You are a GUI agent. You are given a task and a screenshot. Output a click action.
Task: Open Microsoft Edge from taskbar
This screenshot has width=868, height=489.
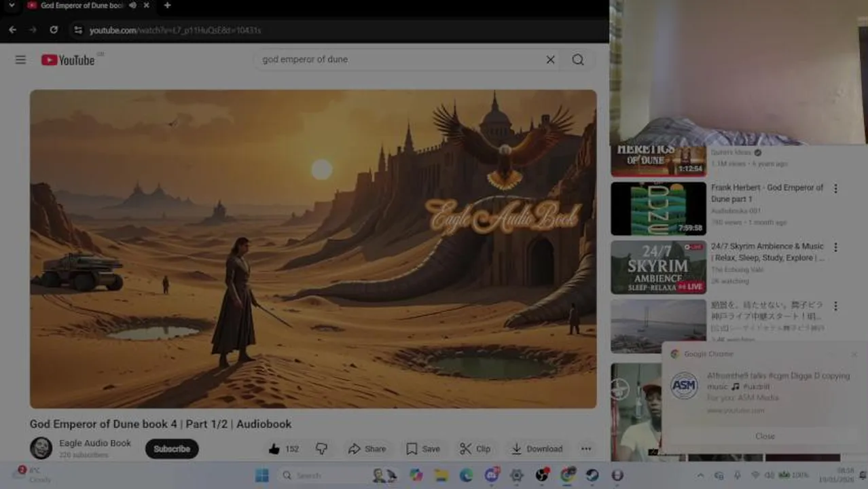(466, 475)
